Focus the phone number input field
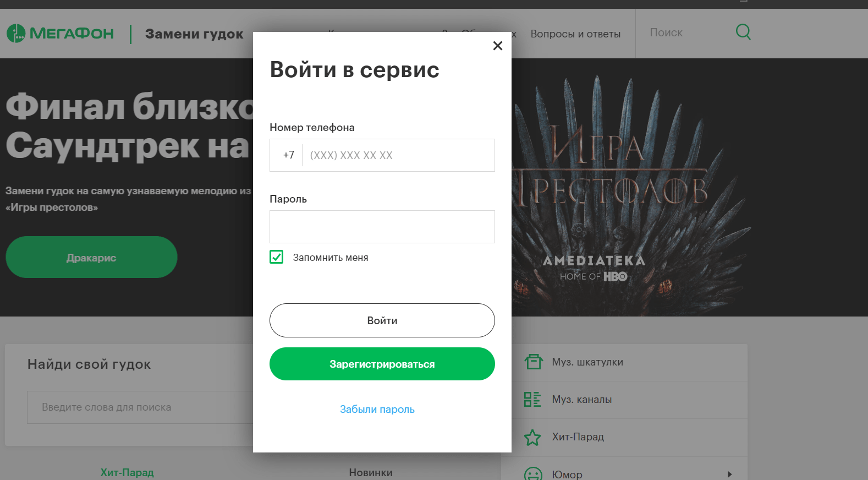This screenshot has width=868, height=480. (x=398, y=155)
